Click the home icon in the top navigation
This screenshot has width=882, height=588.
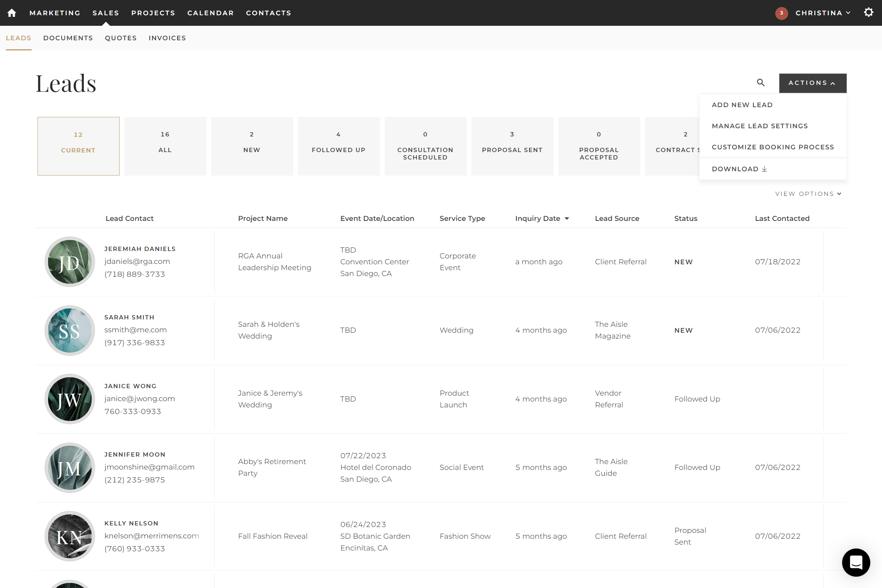click(x=12, y=13)
